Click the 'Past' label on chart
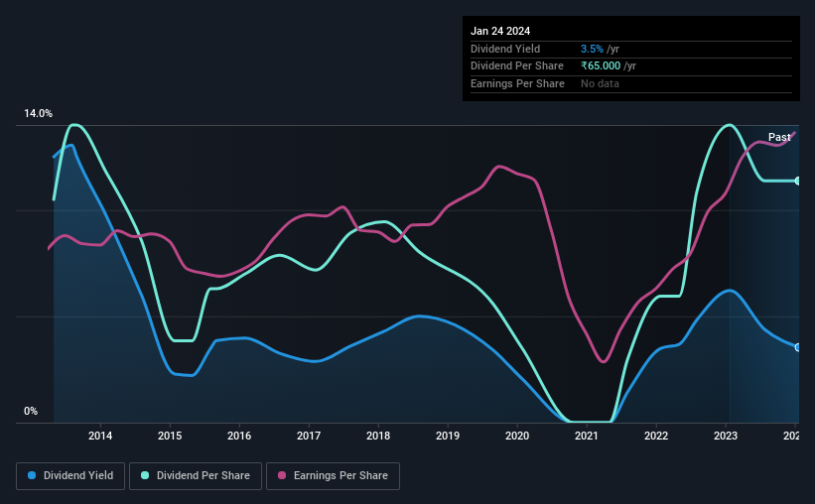815x504 pixels. click(779, 137)
